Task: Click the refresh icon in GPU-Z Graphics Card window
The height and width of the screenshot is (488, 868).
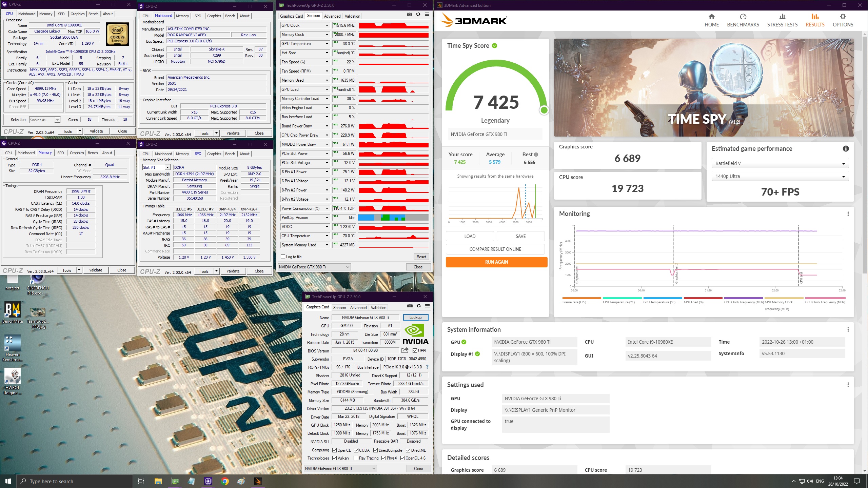Action: pyautogui.click(x=418, y=306)
